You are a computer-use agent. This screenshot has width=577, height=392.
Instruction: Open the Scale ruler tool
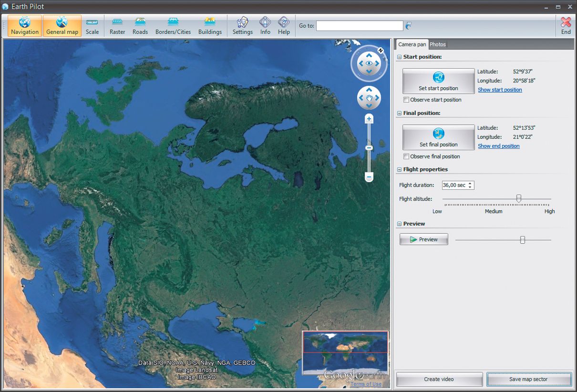(x=92, y=26)
